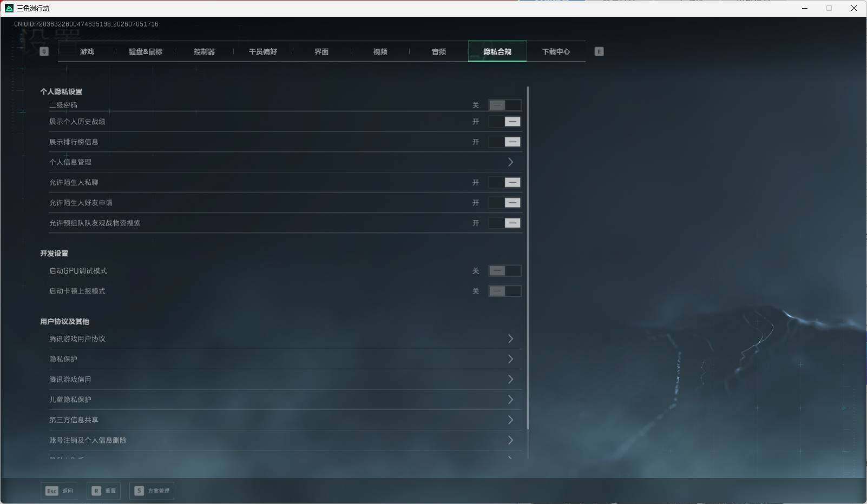The image size is (867, 504).
Task: Toggle 展示排行榜信息 switch
Action: point(504,142)
